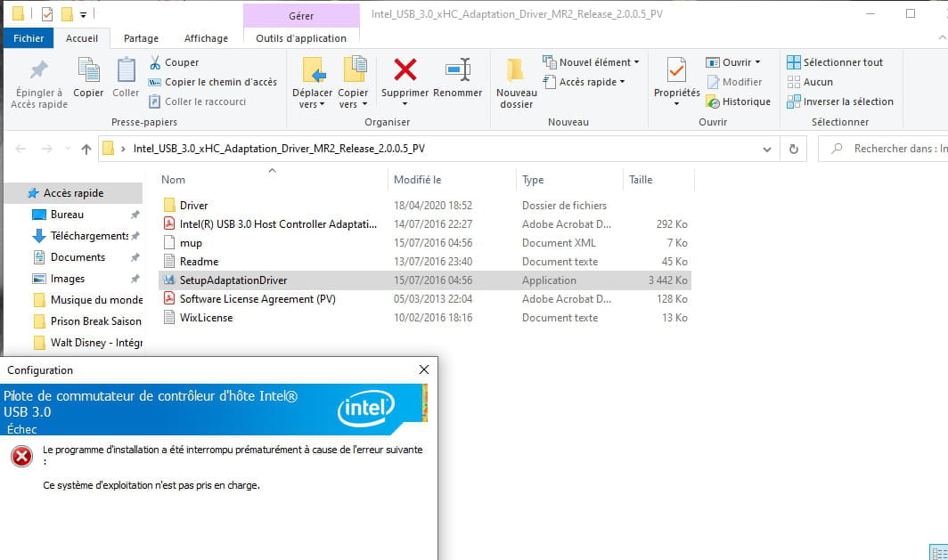This screenshot has width=948, height=560.
Task: Click Inverser la sélection
Action: point(840,101)
